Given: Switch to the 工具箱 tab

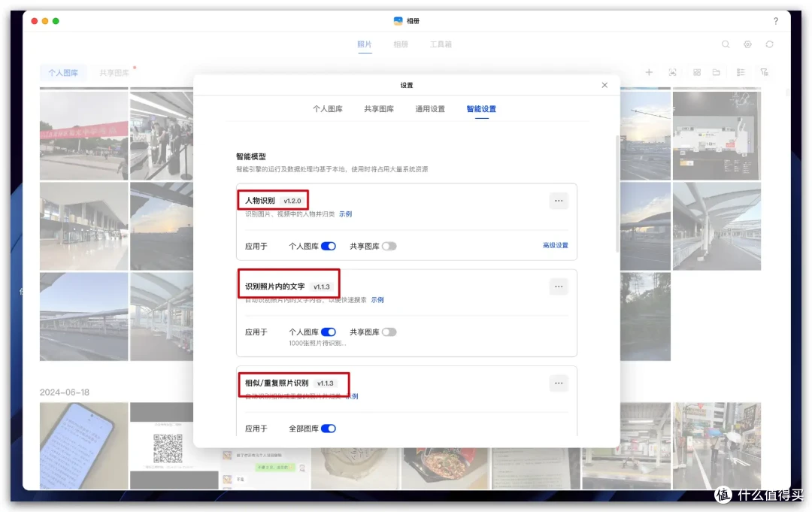Looking at the screenshot, I should coord(441,44).
